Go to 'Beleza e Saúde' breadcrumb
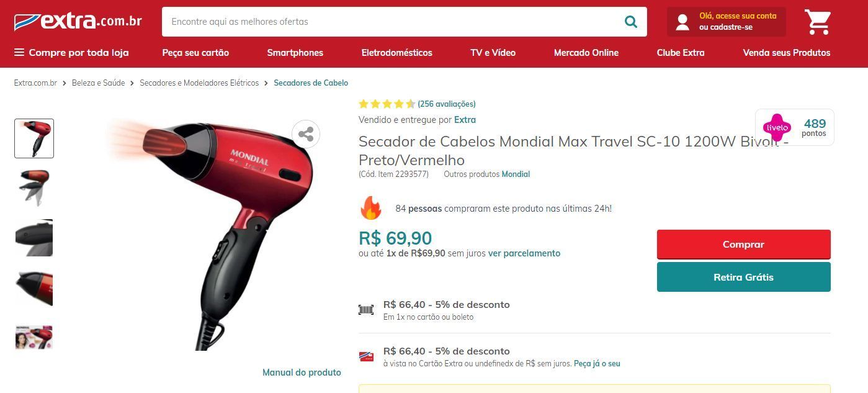868x393 pixels. (x=98, y=83)
